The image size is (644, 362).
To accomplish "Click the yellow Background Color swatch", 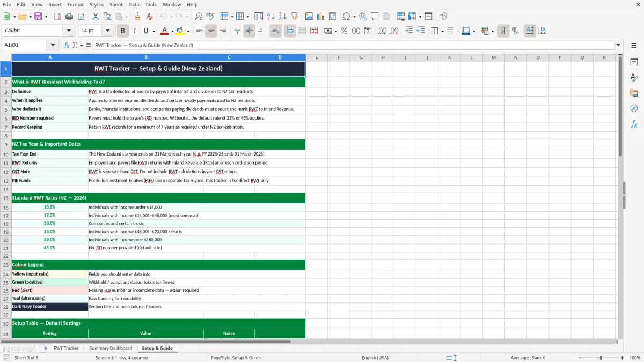I will click(180, 31).
